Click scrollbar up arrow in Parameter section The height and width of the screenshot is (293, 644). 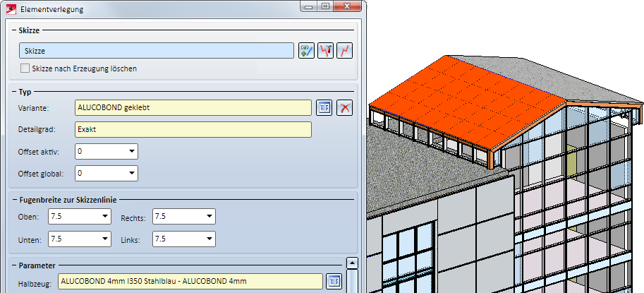coord(352,263)
